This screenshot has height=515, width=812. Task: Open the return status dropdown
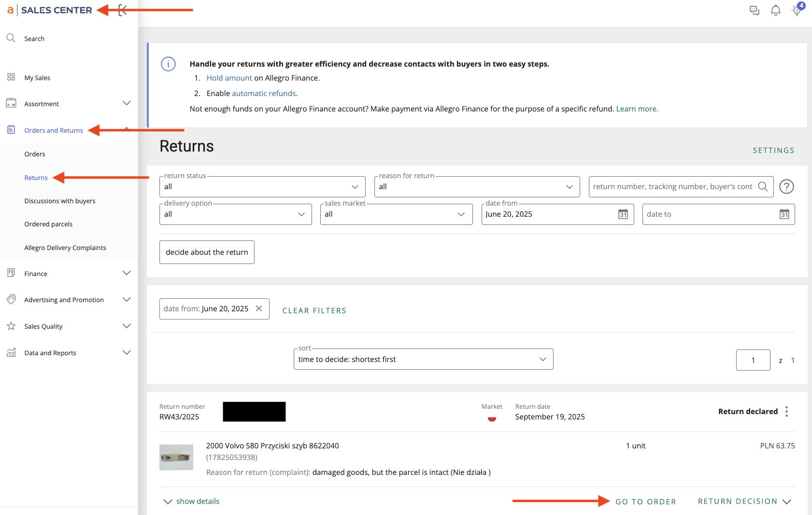262,187
